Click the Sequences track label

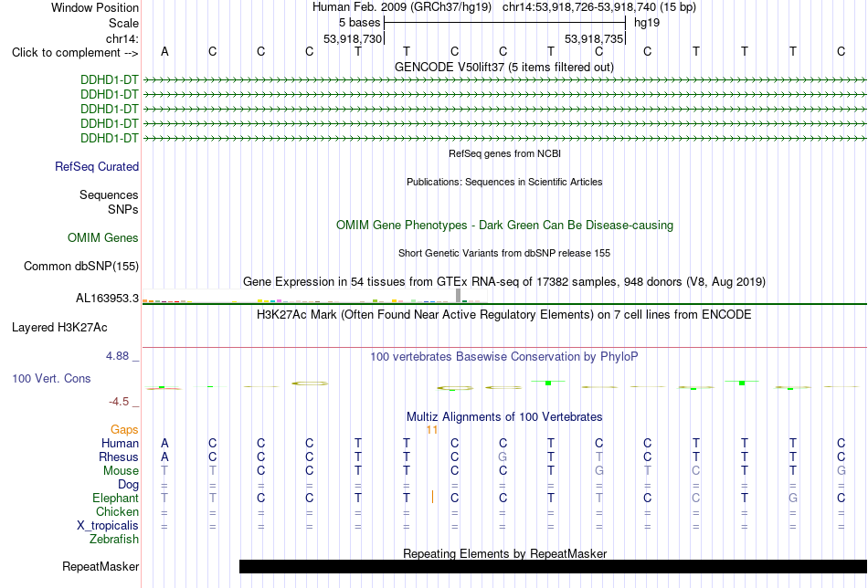pyautogui.click(x=109, y=194)
